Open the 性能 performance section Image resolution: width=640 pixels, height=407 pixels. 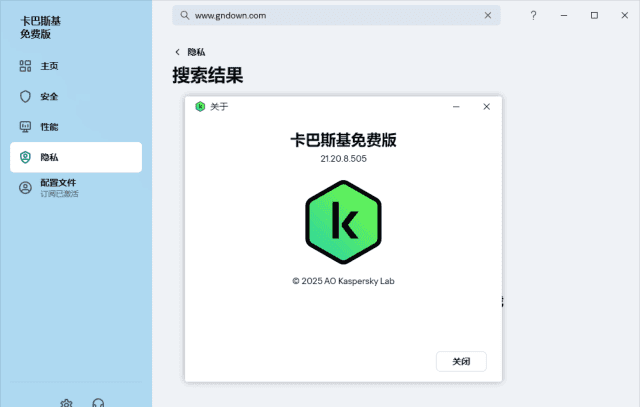point(76,127)
